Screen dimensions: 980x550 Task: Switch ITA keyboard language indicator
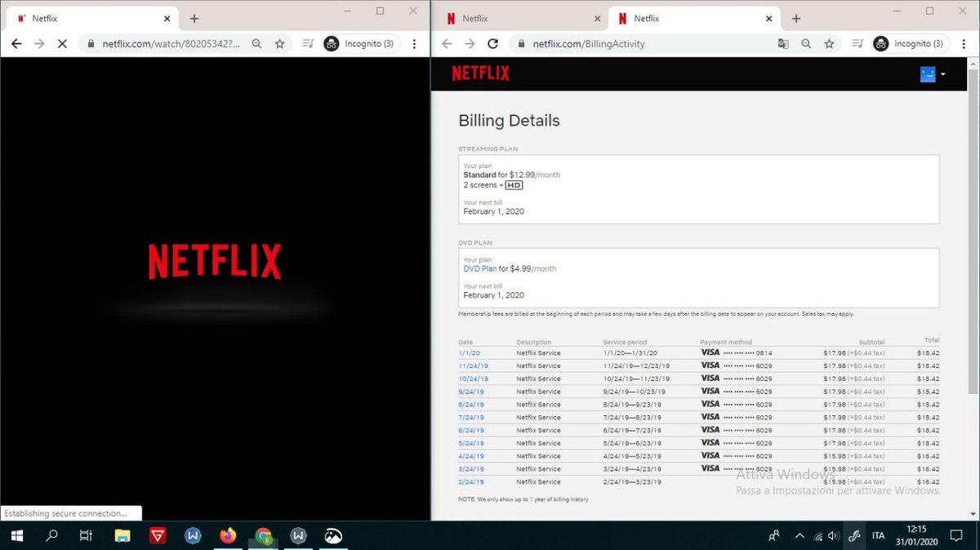[878, 536]
